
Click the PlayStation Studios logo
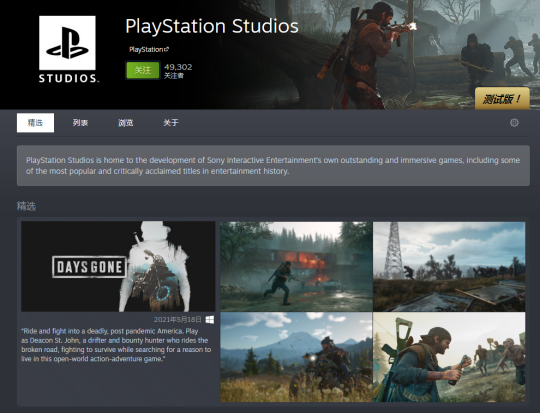point(68,49)
